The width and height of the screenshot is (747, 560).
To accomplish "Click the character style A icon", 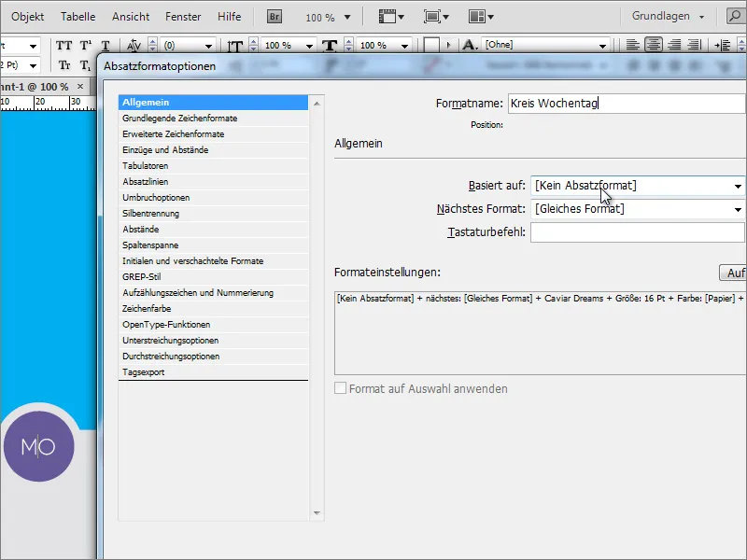I will [470, 45].
